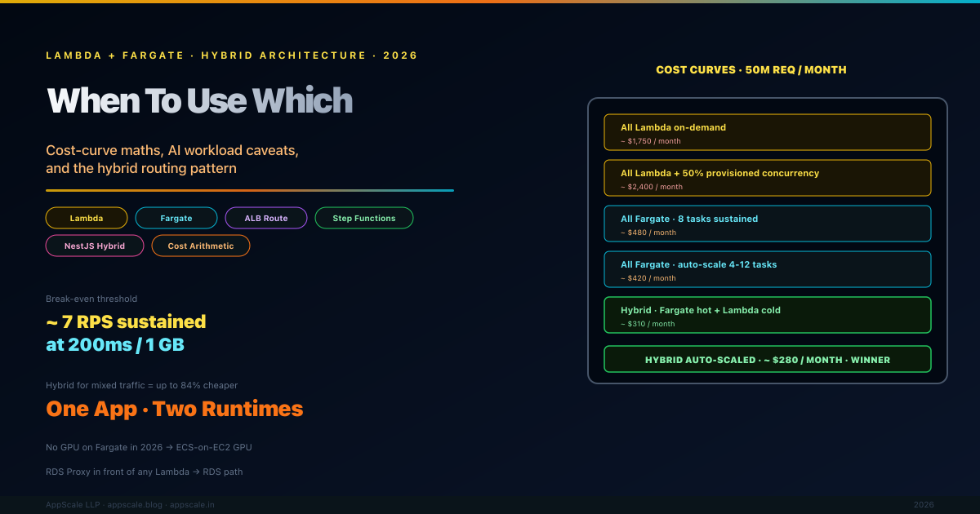Click the Hybrid Auto-Scaled Winner banner

(767, 360)
